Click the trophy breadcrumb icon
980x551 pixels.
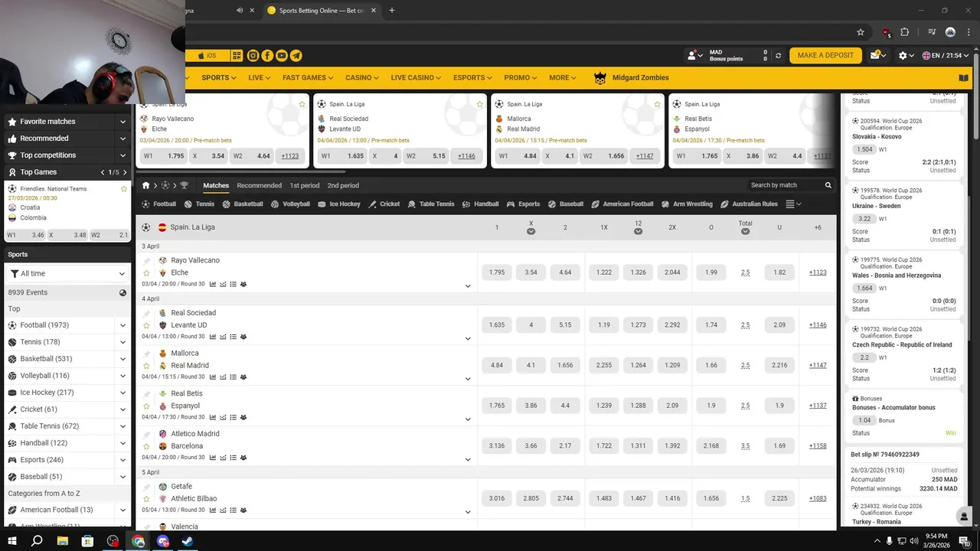pos(184,185)
